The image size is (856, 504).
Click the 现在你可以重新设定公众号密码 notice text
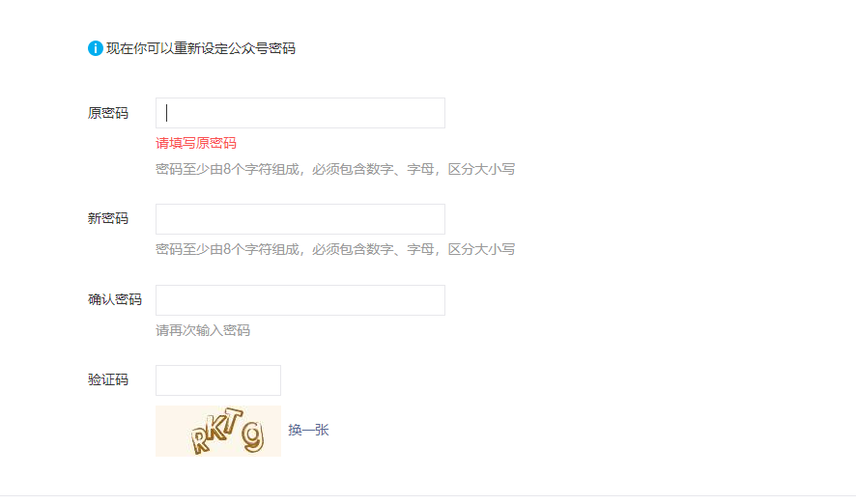[x=201, y=48]
